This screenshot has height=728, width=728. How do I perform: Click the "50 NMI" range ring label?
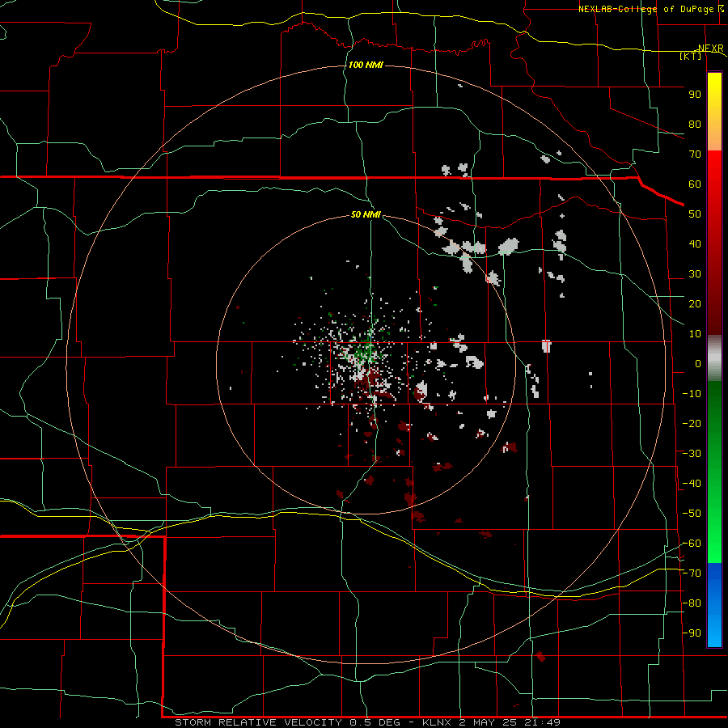point(366,214)
